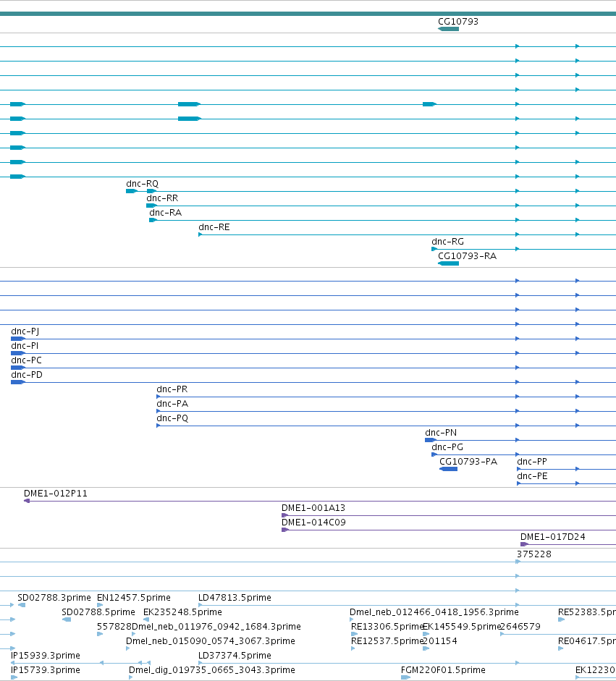The height and width of the screenshot is (681, 616).
Task: Select the dnc-PQ protein label
Action: [x=172, y=418]
